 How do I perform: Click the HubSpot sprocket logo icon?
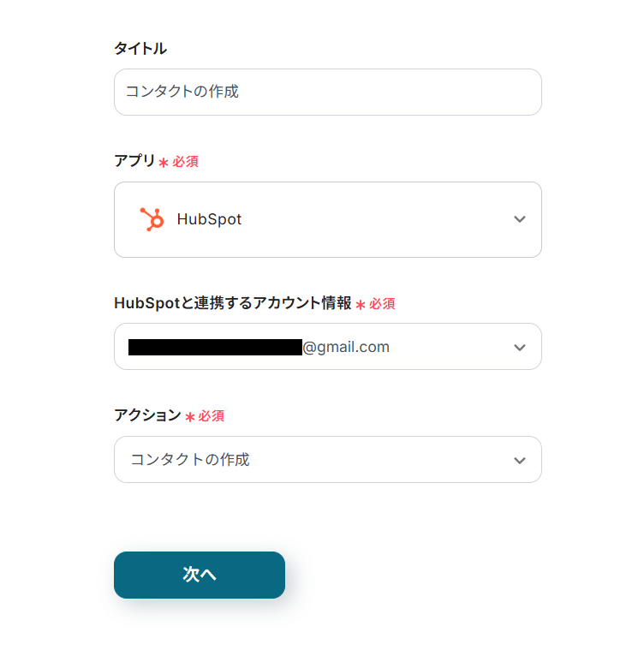[152, 219]
